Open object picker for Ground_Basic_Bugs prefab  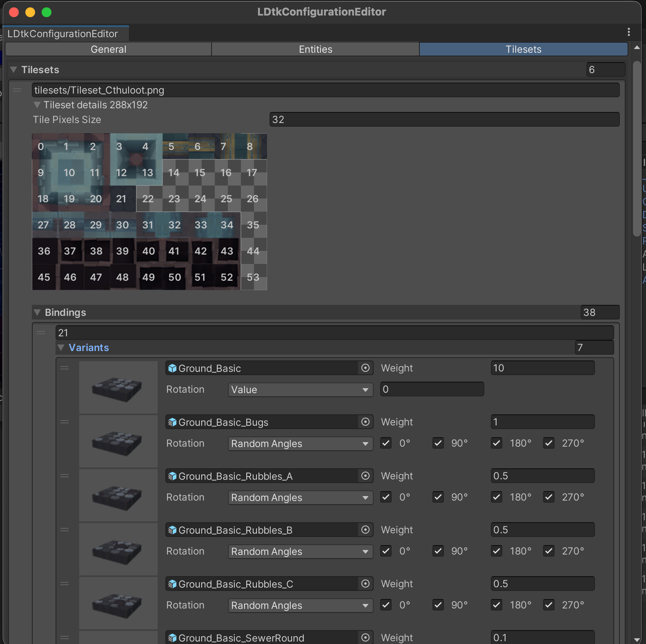(x=365, y=422)
